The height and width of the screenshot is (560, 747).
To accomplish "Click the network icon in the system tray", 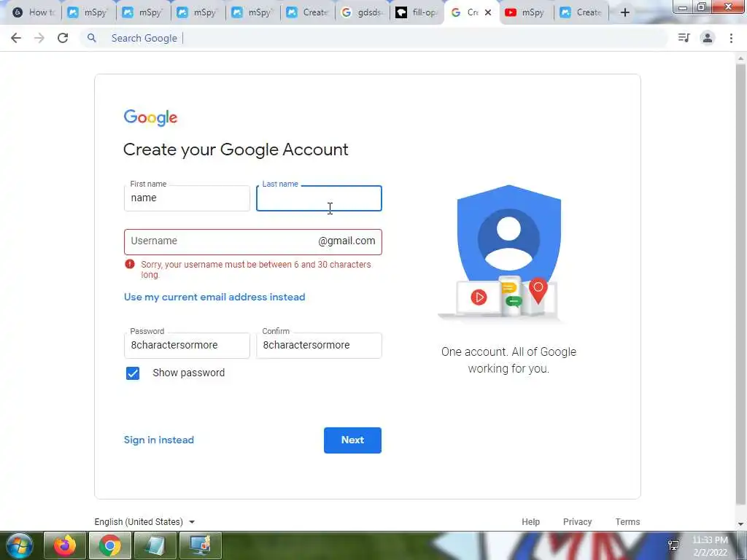I will pos(673,545).
